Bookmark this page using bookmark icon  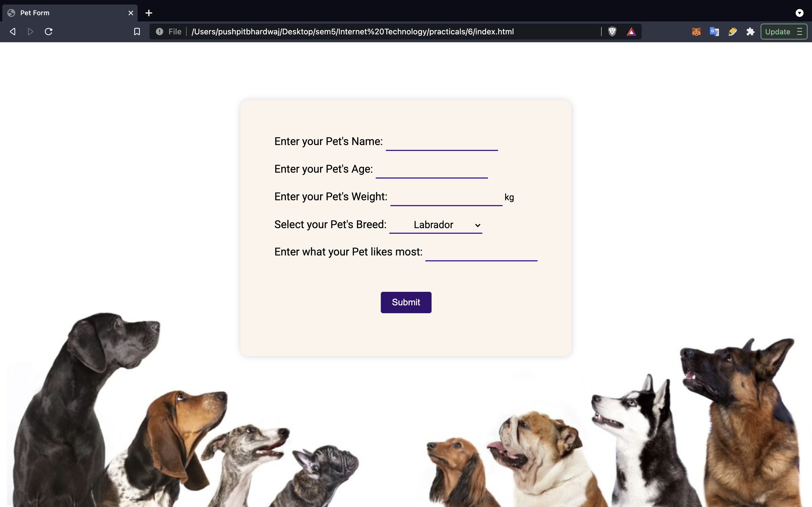[137, 32]
